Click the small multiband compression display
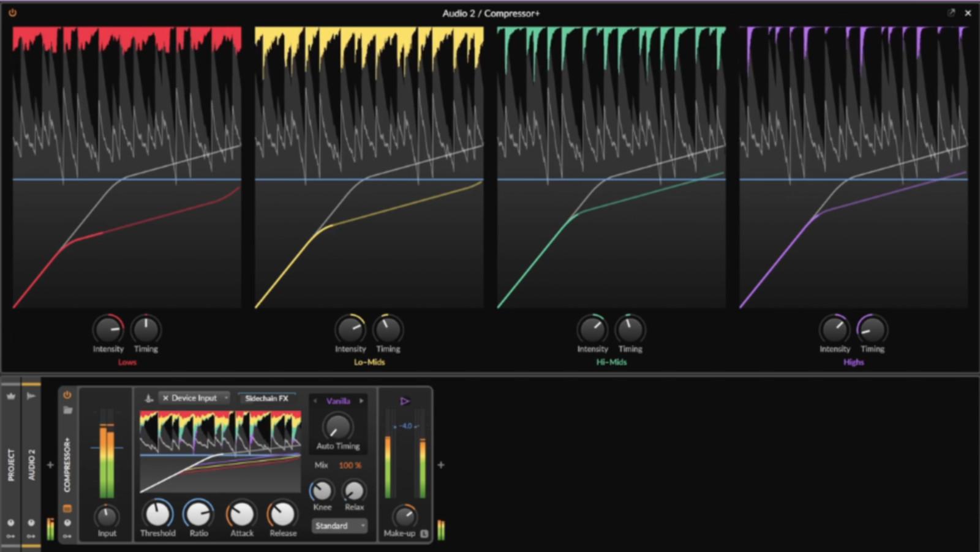Viewport: 980px width, 552px height. coord(220,452)
